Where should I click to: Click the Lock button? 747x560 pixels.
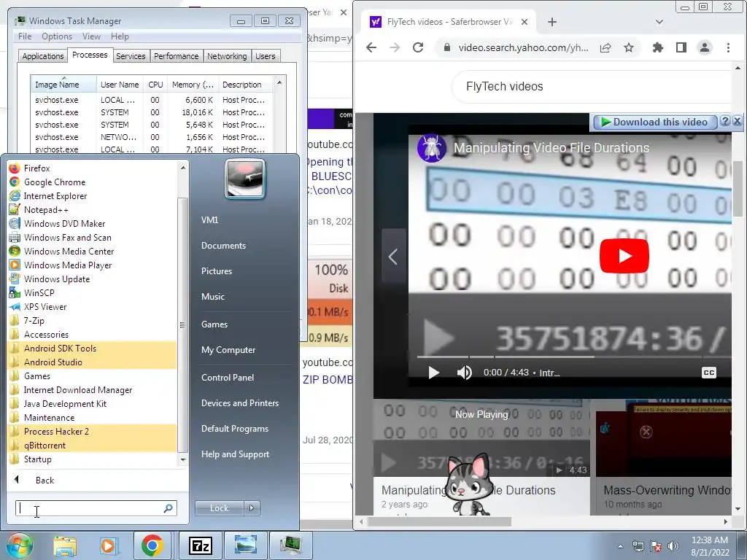click(219, 508)
